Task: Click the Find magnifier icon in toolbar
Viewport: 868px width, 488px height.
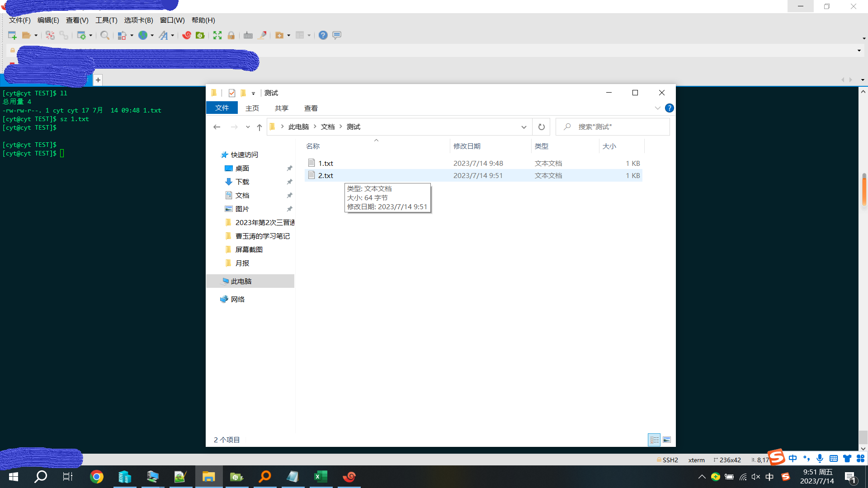Action: (x=104, y=35)
